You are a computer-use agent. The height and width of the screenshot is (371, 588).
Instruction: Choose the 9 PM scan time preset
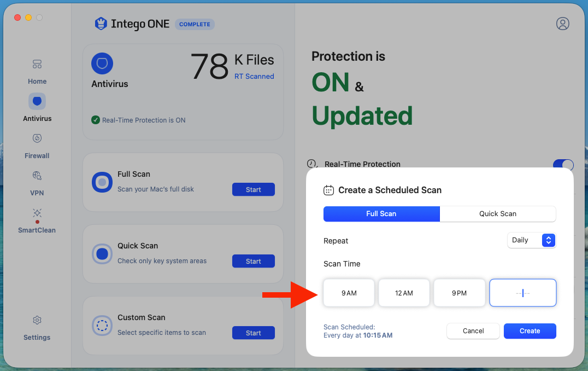(x=460, y=293)
